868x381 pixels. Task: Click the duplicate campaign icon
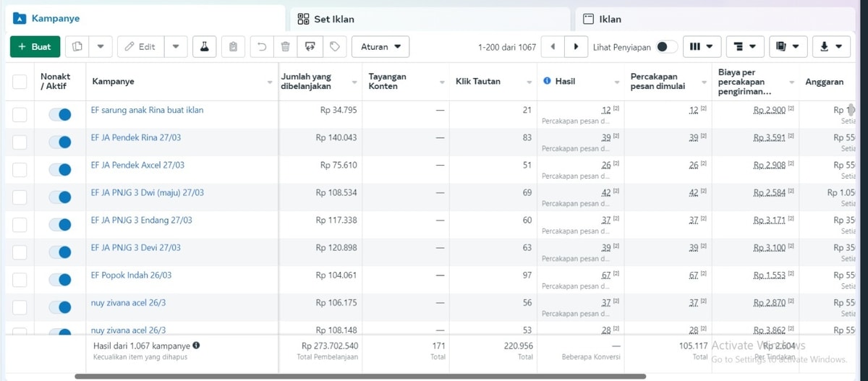click(77, 47)
